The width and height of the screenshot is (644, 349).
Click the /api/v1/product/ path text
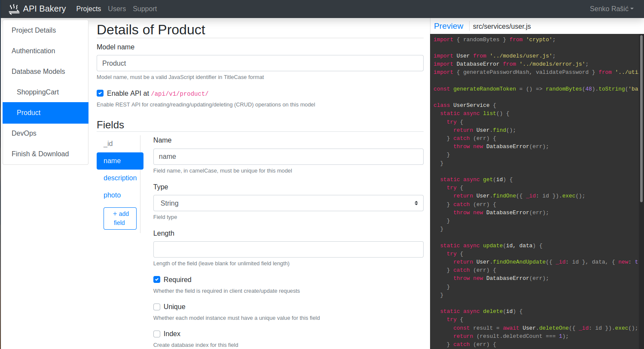(x=180, y=94)
